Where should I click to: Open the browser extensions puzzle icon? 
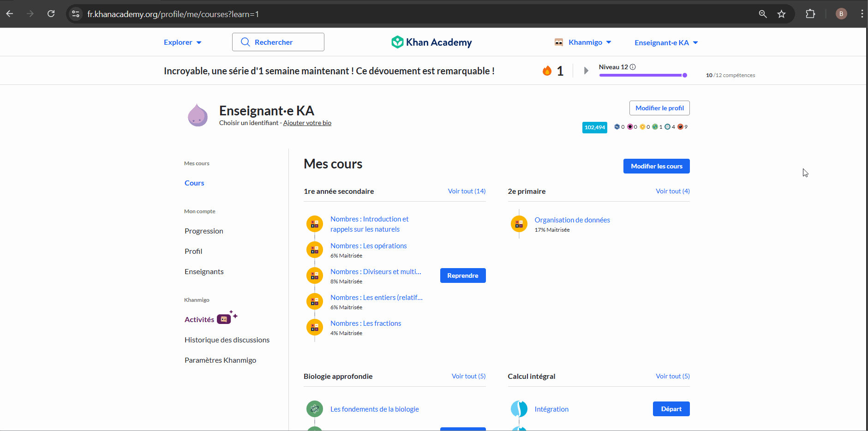click(x=810, y=14)
